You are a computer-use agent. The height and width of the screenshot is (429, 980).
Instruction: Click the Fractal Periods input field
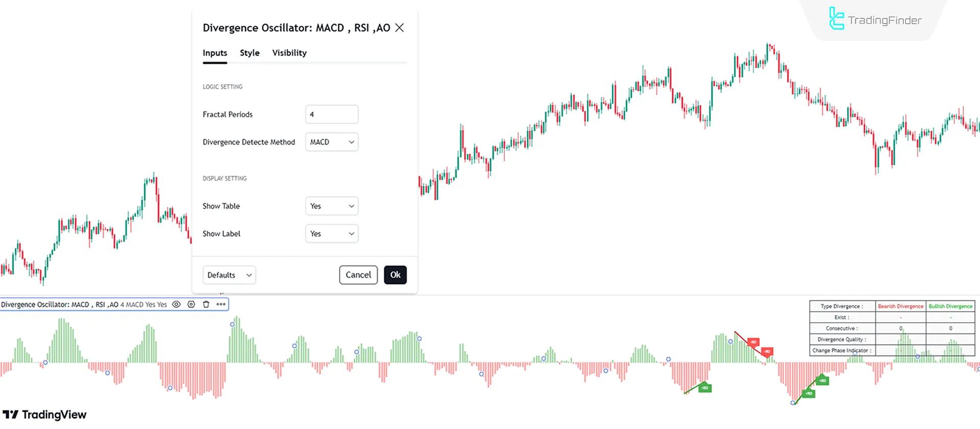[x=331, y=114]
